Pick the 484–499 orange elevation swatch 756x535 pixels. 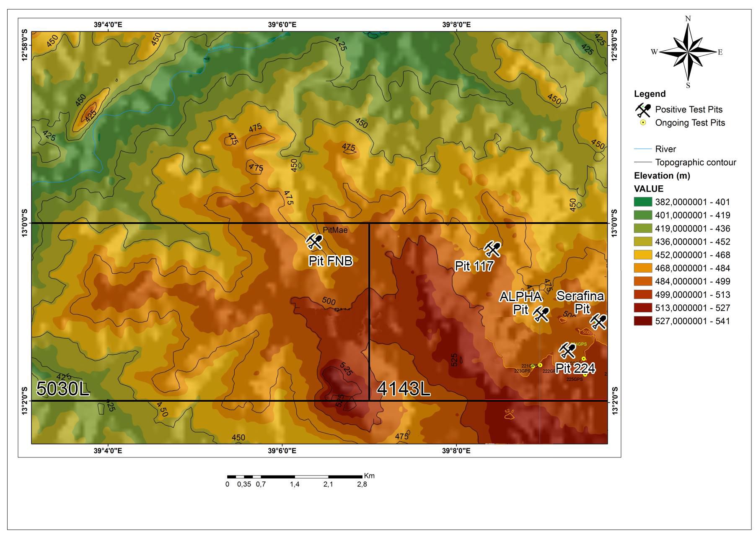[x=642, y=281]
